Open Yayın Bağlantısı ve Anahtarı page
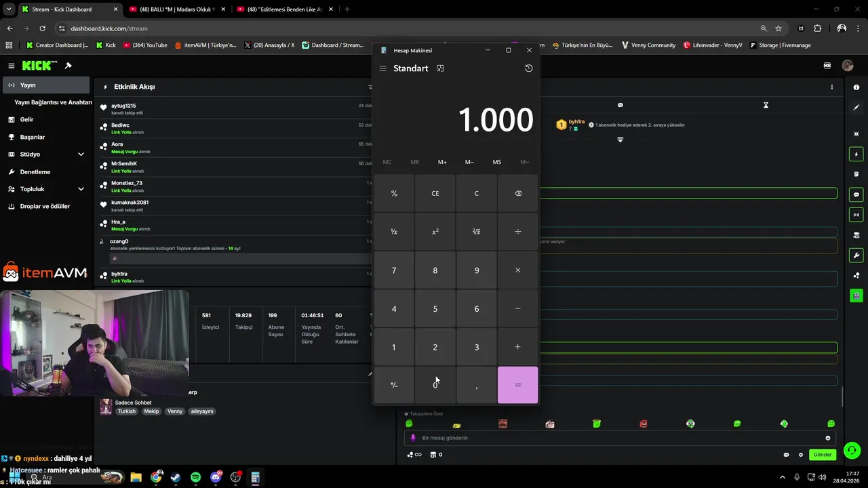This screenshot has width=868, height=488. [53, 102]
